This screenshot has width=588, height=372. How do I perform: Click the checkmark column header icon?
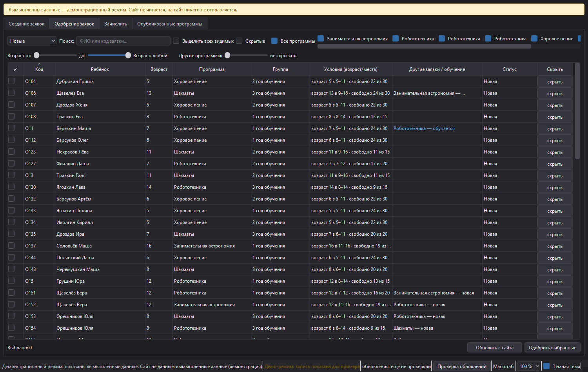(16, 69)
